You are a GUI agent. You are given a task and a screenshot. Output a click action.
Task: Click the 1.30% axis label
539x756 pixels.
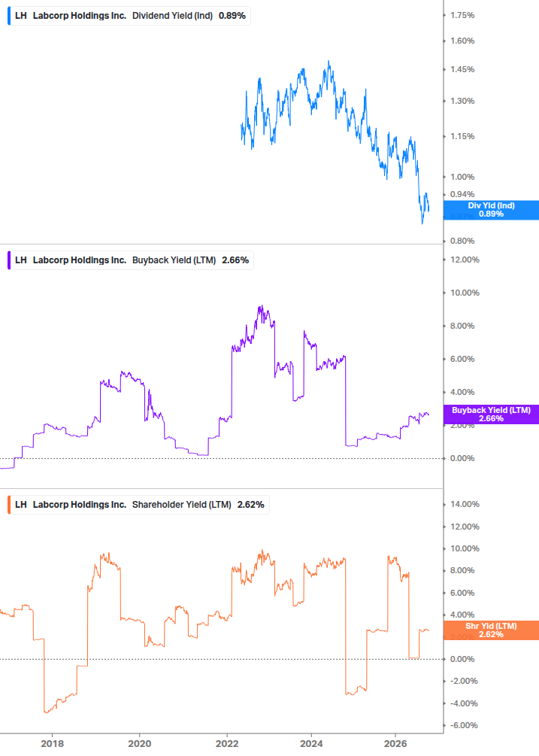462,102
